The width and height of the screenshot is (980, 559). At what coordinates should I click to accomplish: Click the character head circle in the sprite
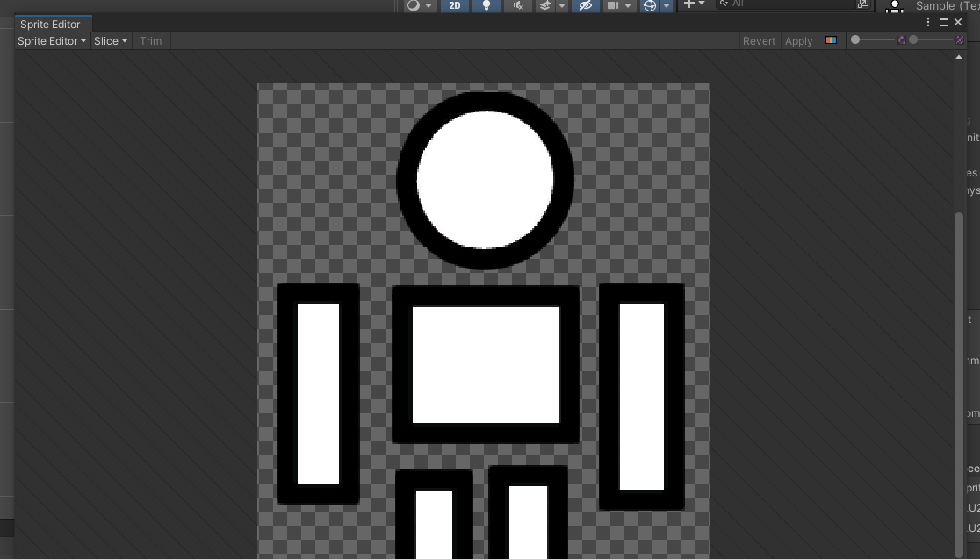[485, 181]
